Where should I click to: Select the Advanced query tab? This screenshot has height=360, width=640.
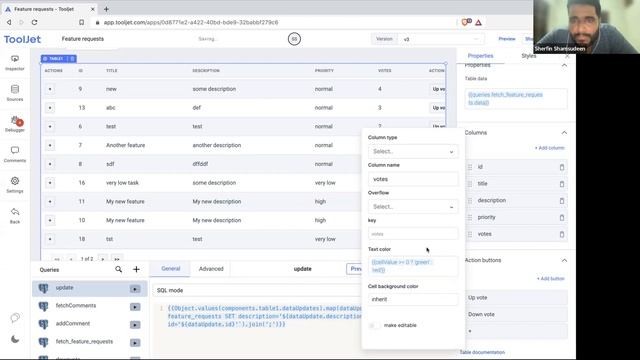[x=211, y=269]
